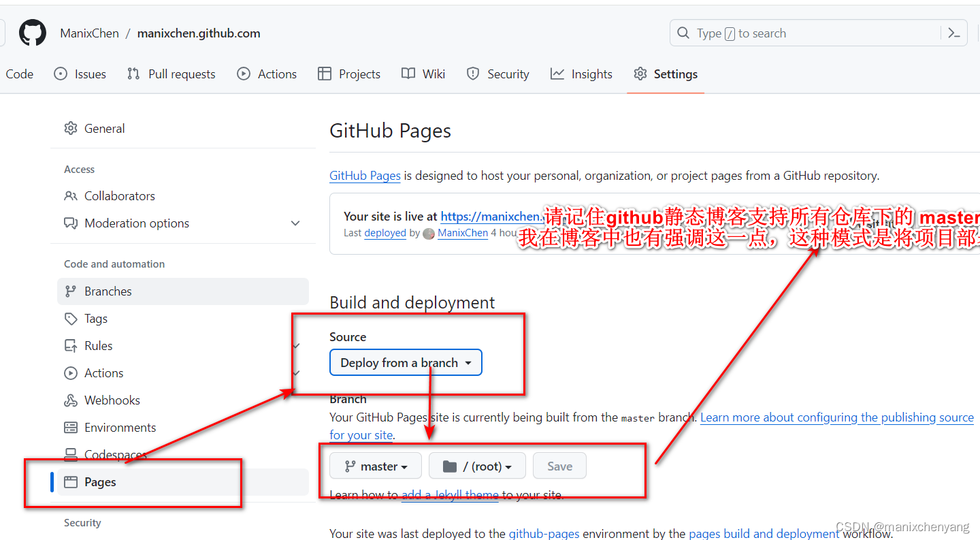Focus the Type / to search field
The height and width of the screenshot is (540, 980).
click(819, 33)
